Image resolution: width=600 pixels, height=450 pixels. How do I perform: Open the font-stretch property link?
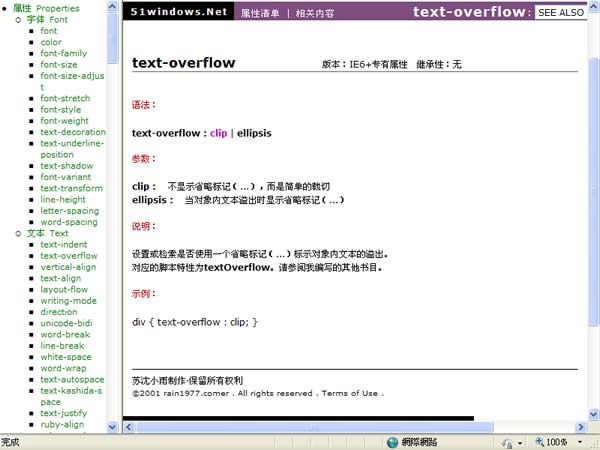click(65, 98)
